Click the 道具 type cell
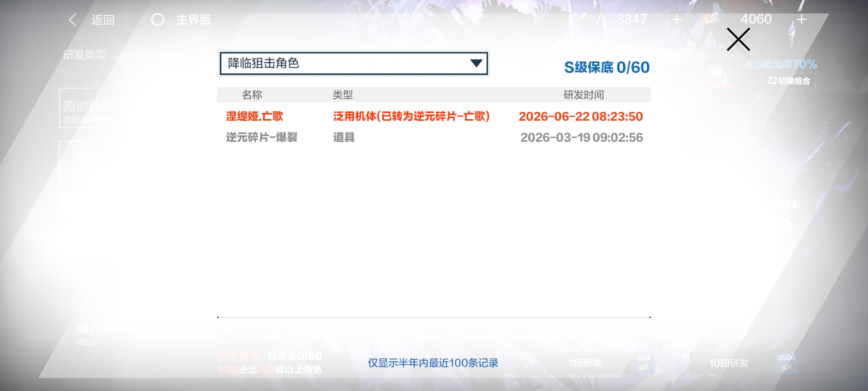This screenshot has height=391, width=868. [344, 137]
